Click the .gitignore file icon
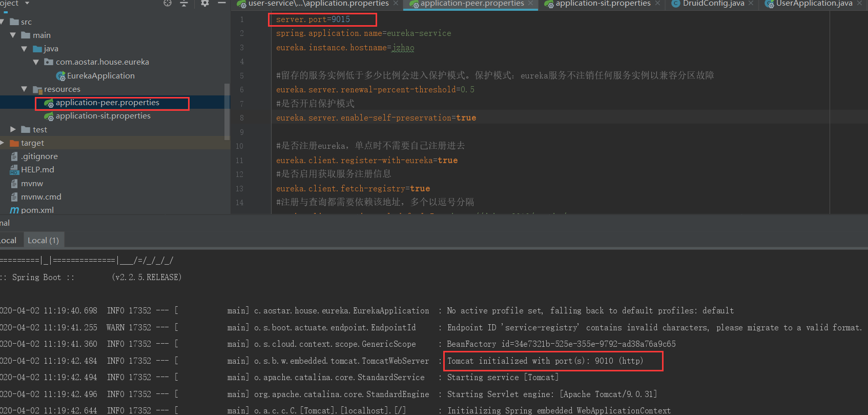The height and width of the screenshot is (415, 868). [14, 156]
